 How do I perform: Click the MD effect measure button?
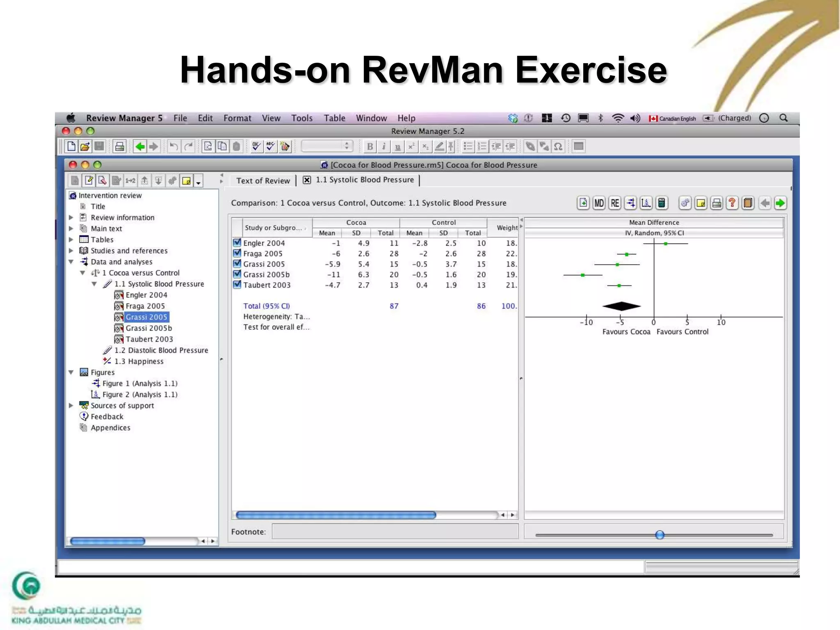[x=599, y=203]
